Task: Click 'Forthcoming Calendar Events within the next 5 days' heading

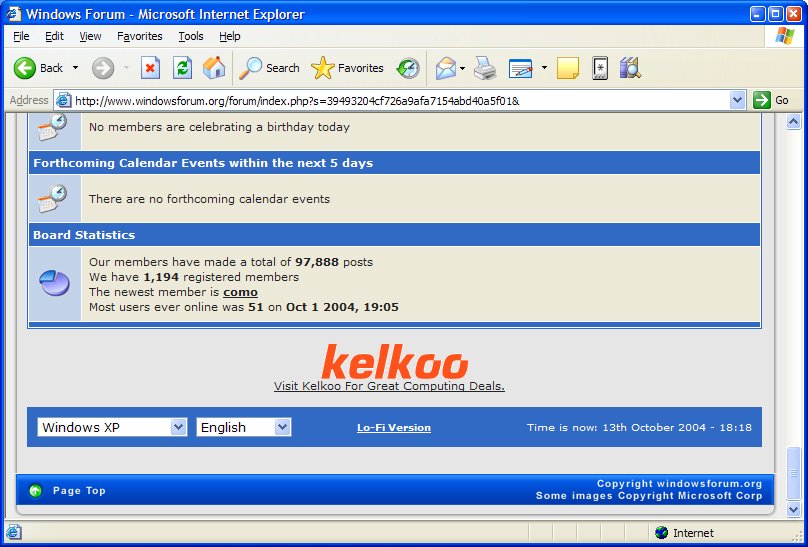Action: pyautogui.click(x=203, y=163)
